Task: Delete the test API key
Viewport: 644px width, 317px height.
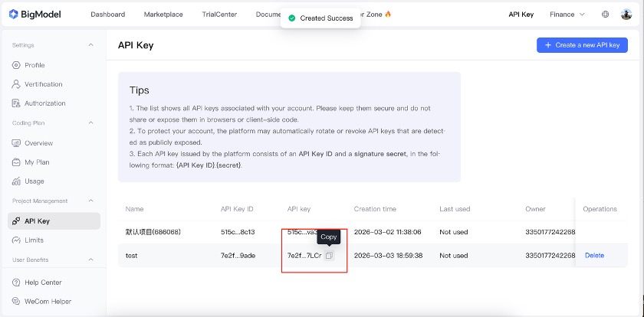Action: (x=594, y=256)
